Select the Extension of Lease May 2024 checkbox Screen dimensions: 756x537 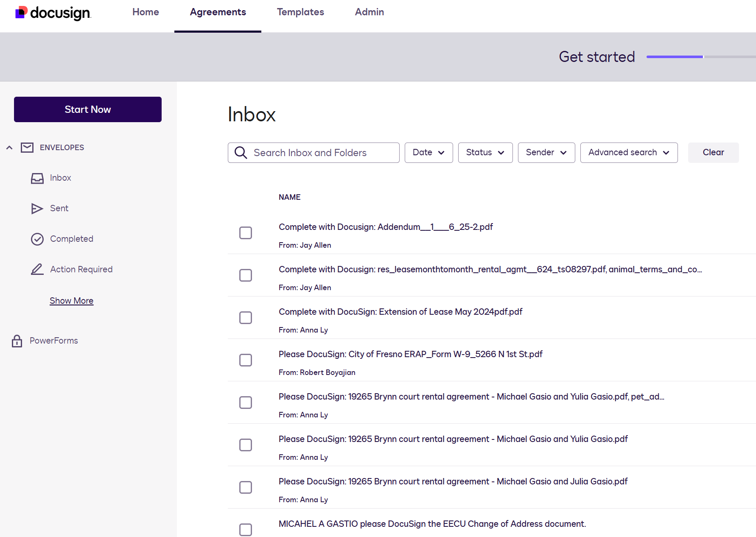[246, 318]
